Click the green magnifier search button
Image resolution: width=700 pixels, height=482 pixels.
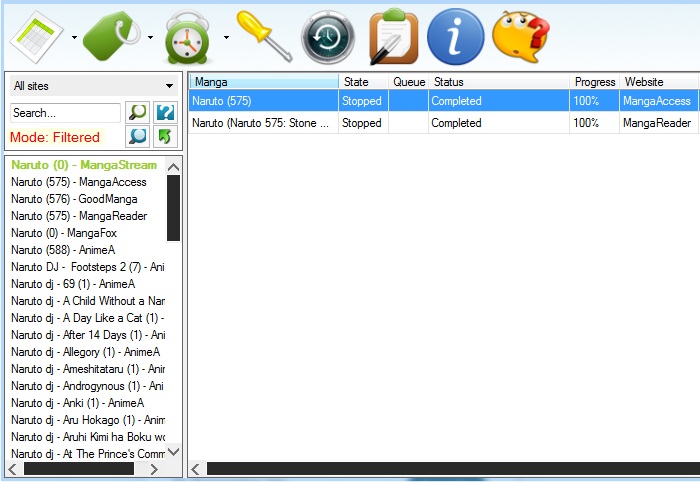[x=138, y=112]
